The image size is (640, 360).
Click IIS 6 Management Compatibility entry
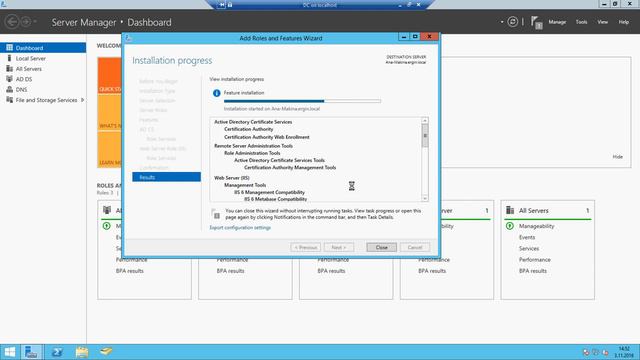tap(269, 192)
